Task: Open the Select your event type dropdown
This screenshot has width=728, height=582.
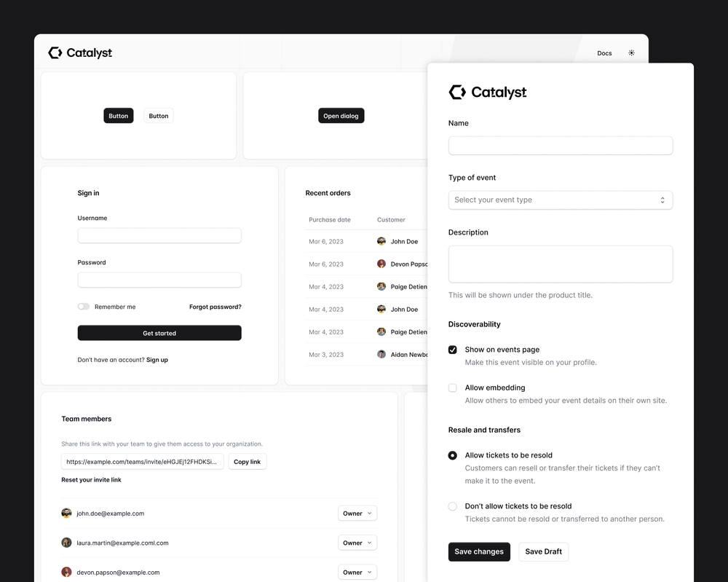Action: [x=560, y=200]
